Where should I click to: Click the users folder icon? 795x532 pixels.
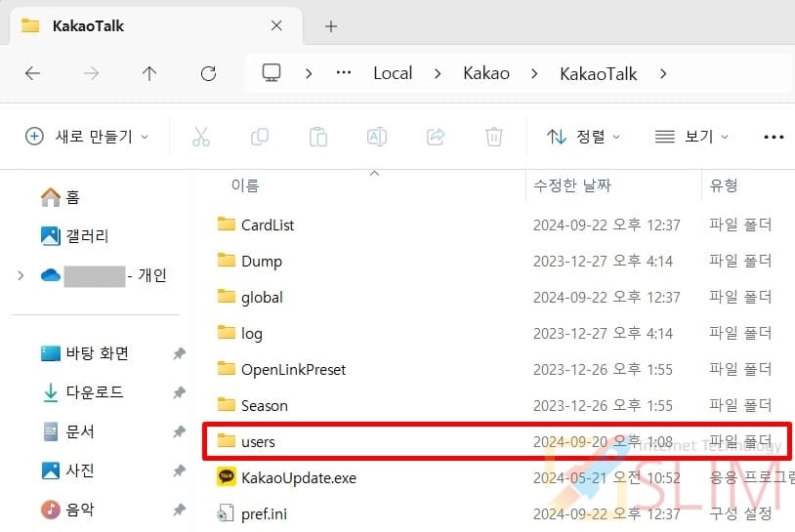[x=227, y=440]
